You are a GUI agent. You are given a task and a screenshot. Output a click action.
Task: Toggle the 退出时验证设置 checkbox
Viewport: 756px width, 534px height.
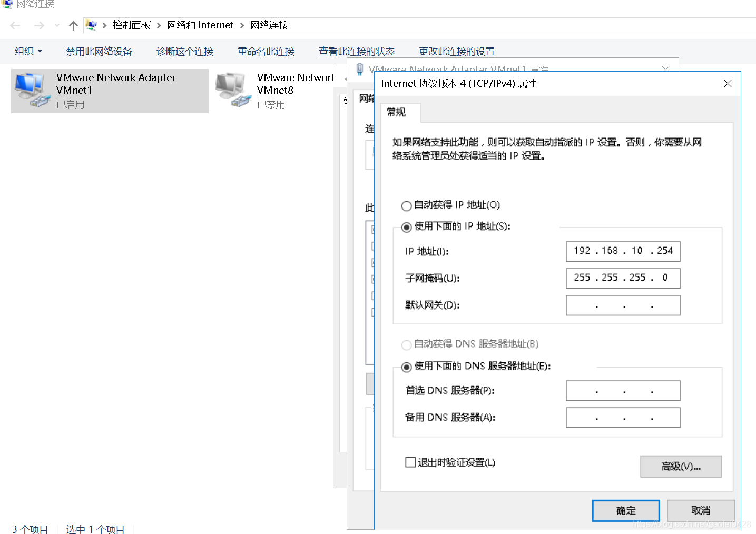(x=410, y=462)
